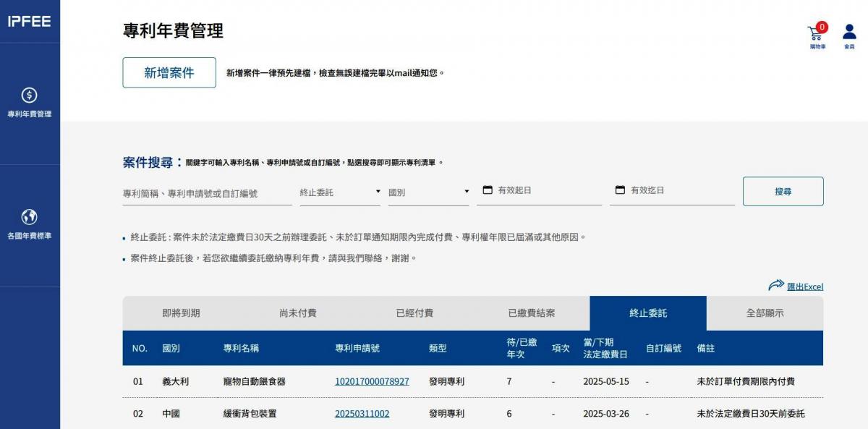Show all cases via 全部顯示 tab
The height and width of the screenshot is (429, 868).
tap(765, 313)
